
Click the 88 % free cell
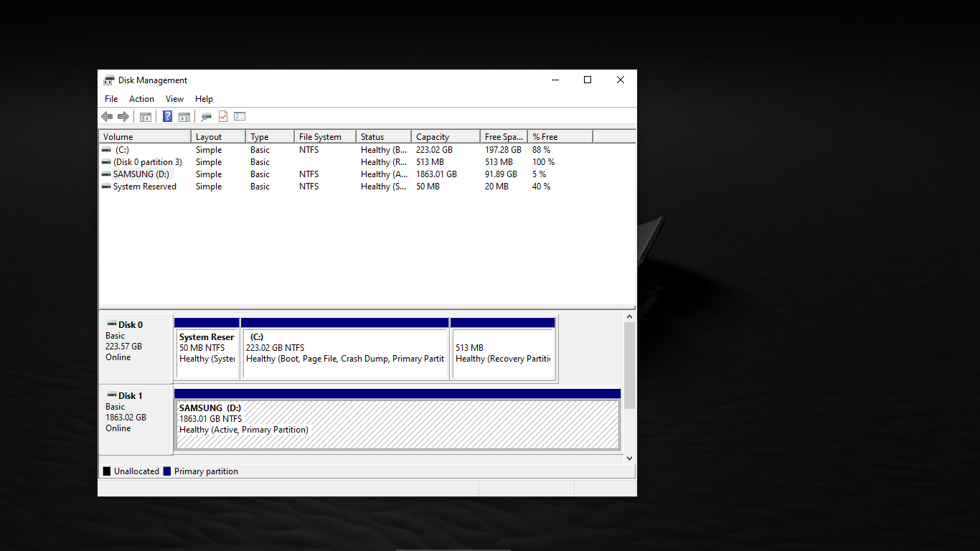[x=541, y=150]
